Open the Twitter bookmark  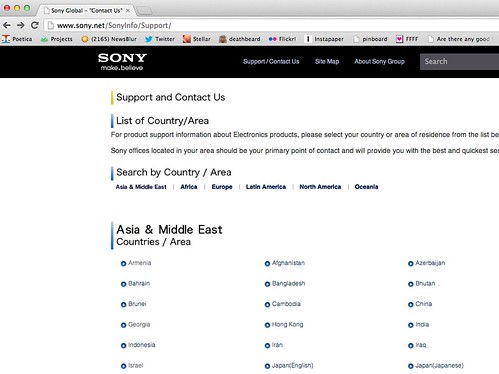coord(160,39)
